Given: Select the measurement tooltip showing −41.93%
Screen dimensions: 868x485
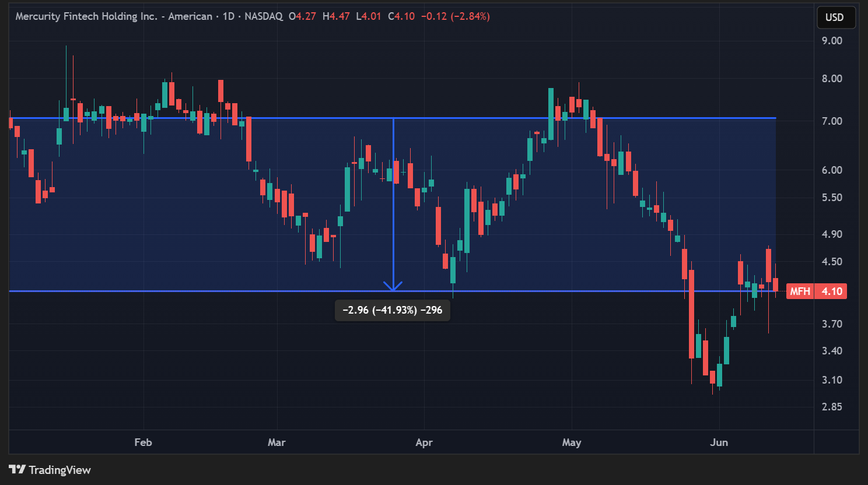Looking at the screenshot, I should 393,310.
